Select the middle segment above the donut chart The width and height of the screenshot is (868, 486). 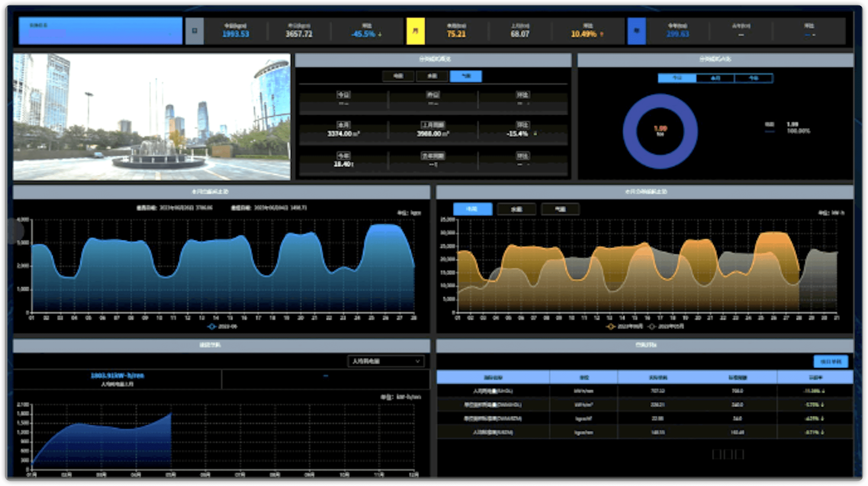point(715,78)
